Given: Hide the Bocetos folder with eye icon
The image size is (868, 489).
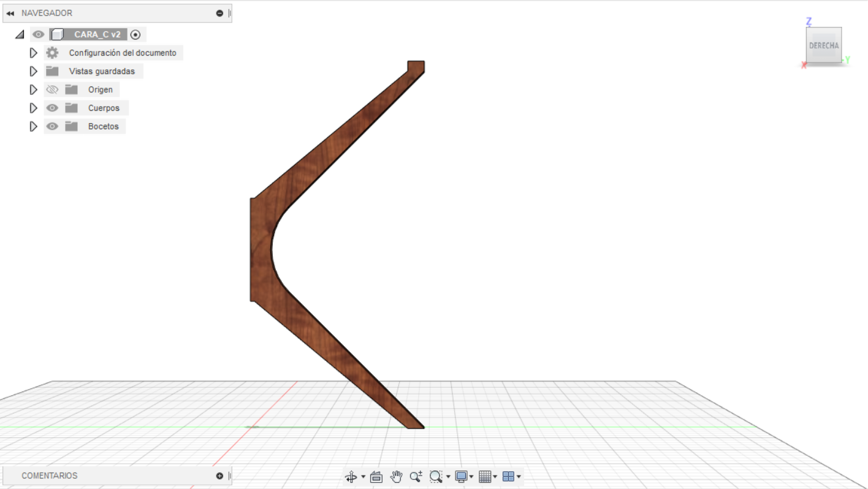Looking at the screenshot, I should (52, 126).
